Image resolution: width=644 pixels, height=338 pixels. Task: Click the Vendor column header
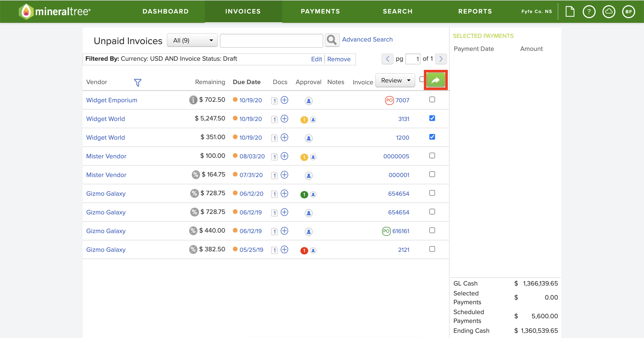point(97,82)
